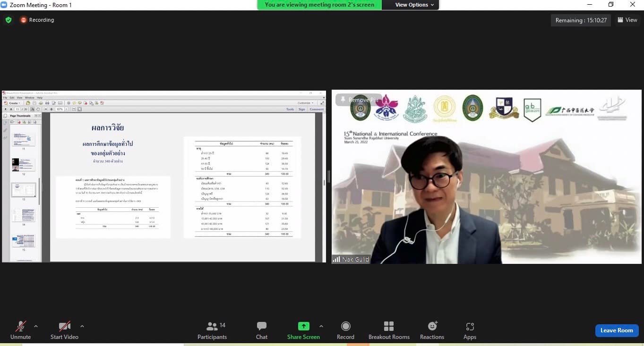Click the Unmute microphone icon

[x=20, y=327]
